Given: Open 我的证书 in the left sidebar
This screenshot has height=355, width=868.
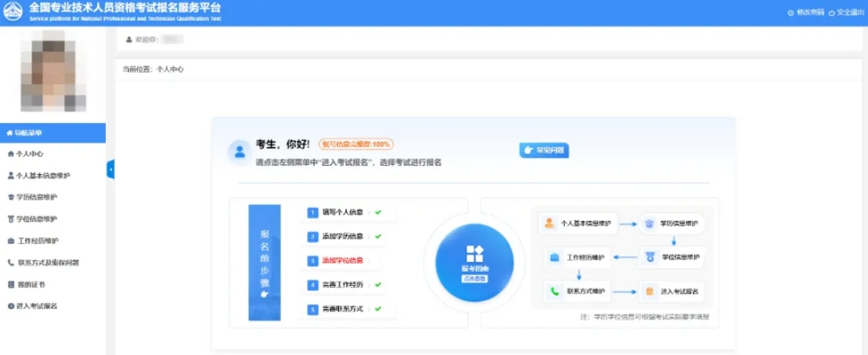Looking at the screenshot, I should [x=26, y=285].
